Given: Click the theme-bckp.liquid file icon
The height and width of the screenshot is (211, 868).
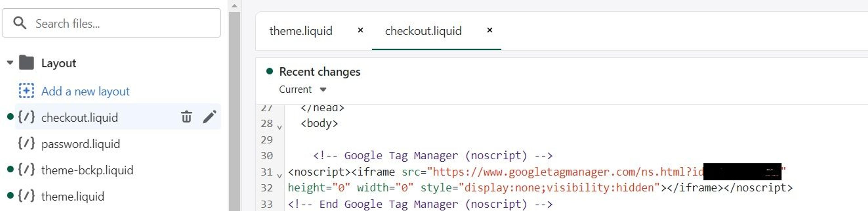Looking at the screenshot, I should click(26, 170).
